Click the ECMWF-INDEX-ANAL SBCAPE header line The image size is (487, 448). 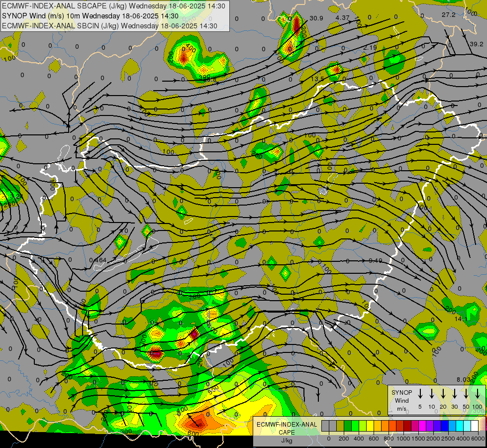tap(113, 6)
